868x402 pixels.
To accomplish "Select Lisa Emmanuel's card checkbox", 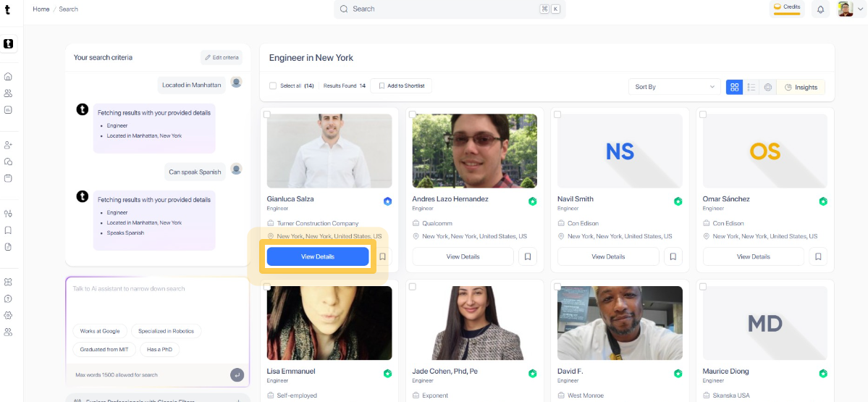I will coord(267,286).
